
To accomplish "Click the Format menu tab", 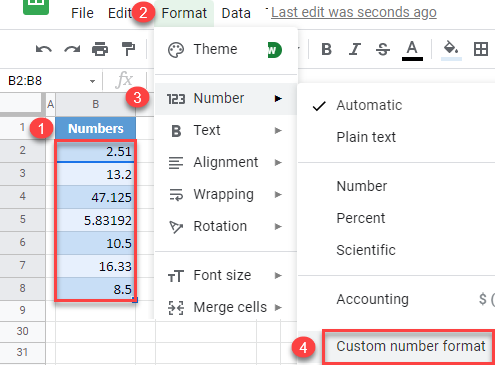I will tap(184, 13).
